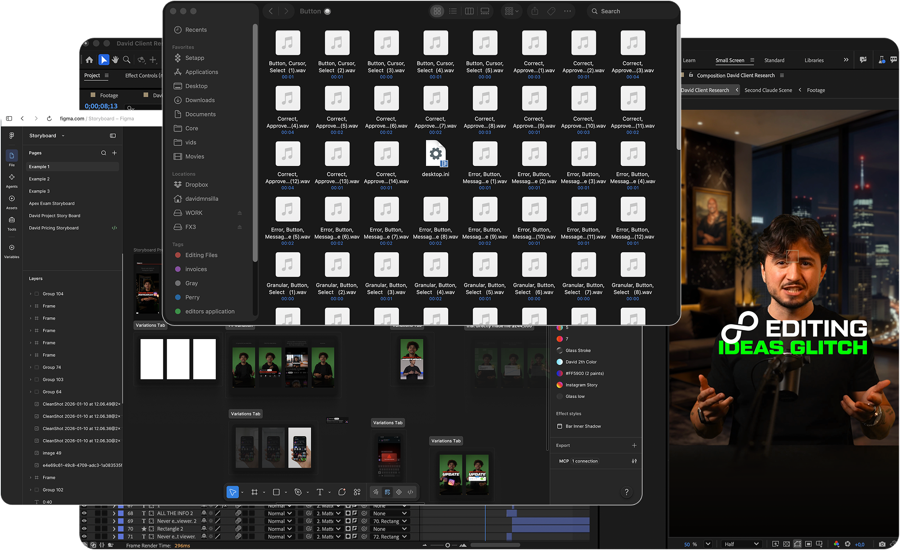900x550 pixels.
Task: Toggle the Figma minimize UI panel icon
Action: tap(112, 135)
